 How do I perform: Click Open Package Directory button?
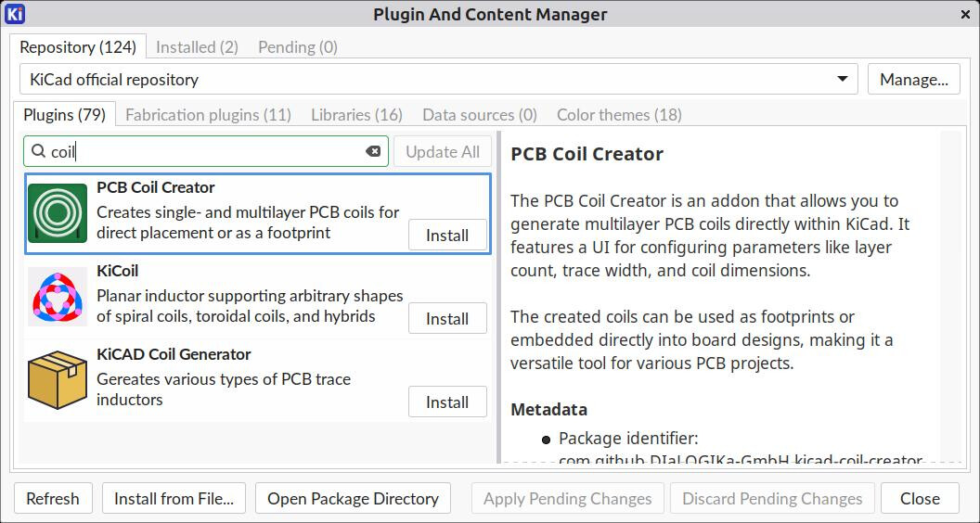tap(354, 499)
